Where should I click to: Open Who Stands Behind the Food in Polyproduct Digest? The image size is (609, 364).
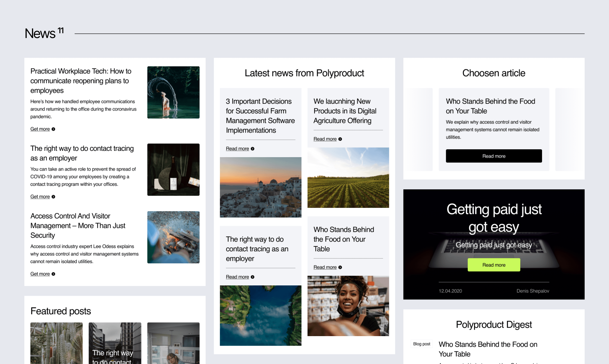487,349
